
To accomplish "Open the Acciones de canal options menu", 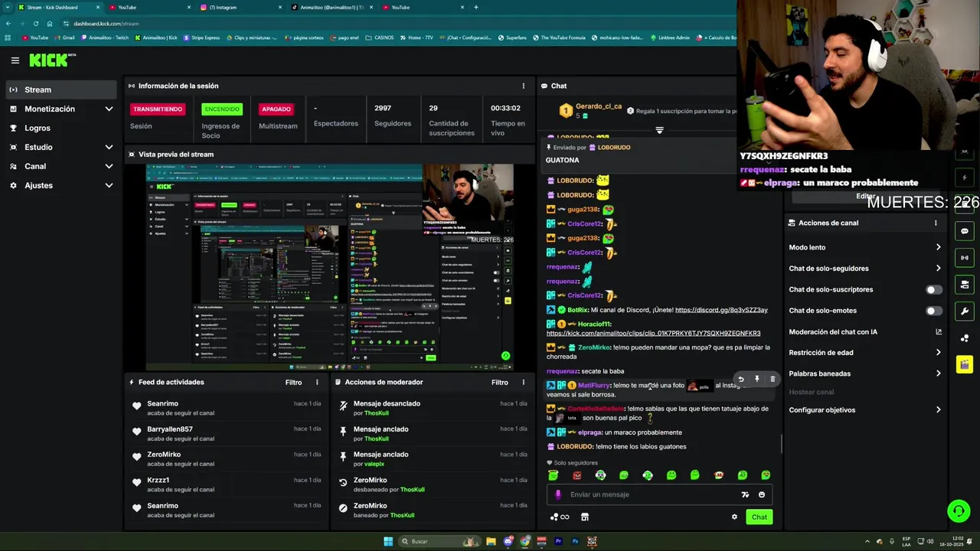I will 935,223.
